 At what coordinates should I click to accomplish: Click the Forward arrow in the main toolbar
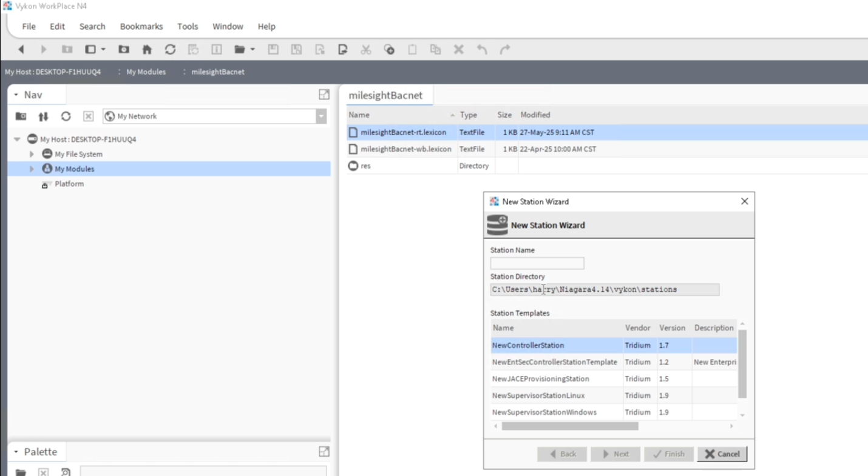point(44,50)
